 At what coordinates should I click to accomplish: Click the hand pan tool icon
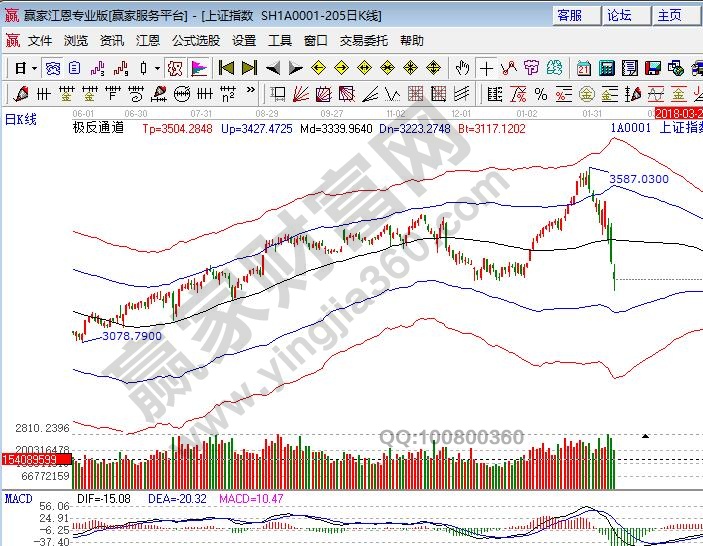tap(462, 68)
